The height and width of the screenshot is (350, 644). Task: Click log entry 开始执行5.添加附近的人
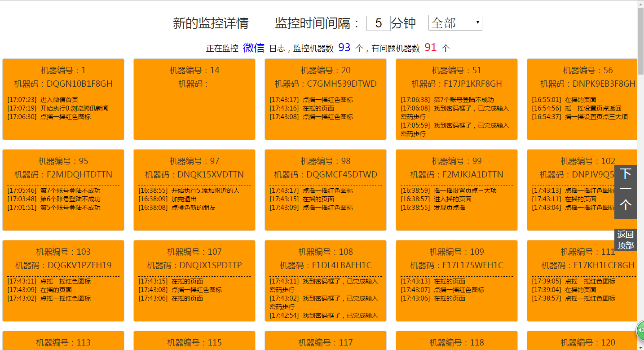pyautogui.click(x=206, y=191)
